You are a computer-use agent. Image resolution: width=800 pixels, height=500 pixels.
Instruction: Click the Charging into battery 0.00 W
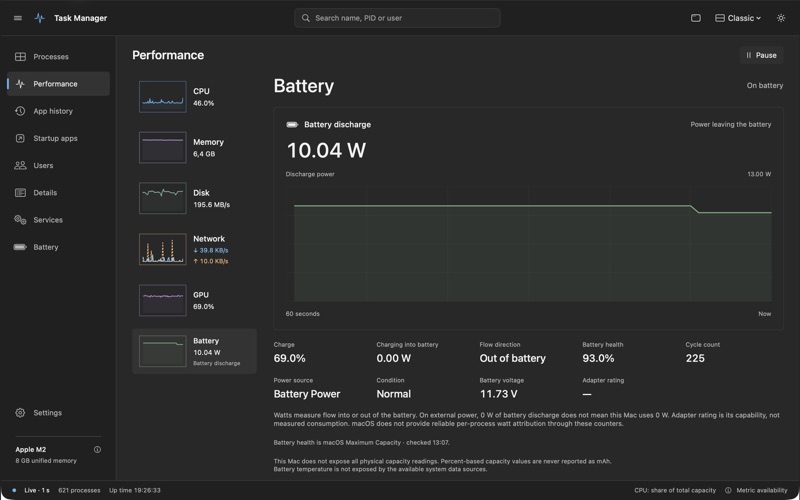[393, 358]
